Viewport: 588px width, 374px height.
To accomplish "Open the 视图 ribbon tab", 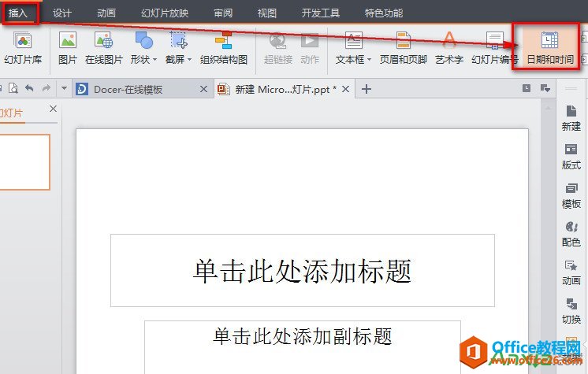I will (x=267, y=13).
